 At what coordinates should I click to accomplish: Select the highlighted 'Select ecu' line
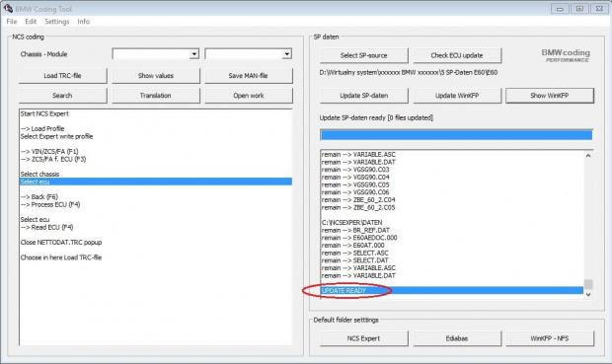pos(155,182)
